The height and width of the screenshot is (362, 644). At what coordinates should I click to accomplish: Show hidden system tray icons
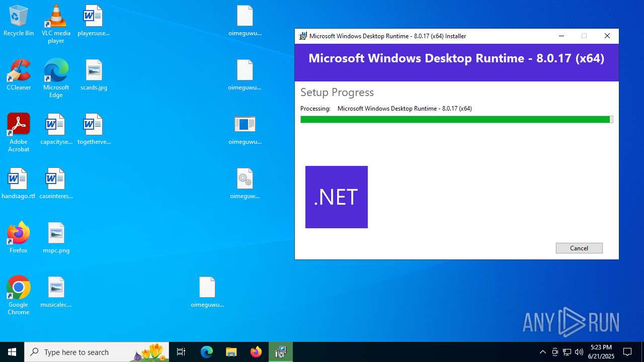542,352
